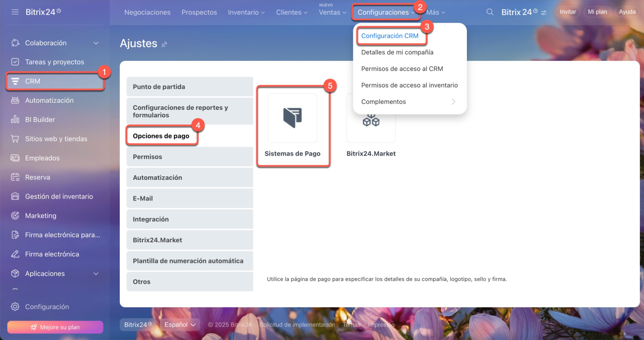Go to the Prospectos tab
Image resolution: width=644 pixels, height=340 pixels.
pos(199,12)
